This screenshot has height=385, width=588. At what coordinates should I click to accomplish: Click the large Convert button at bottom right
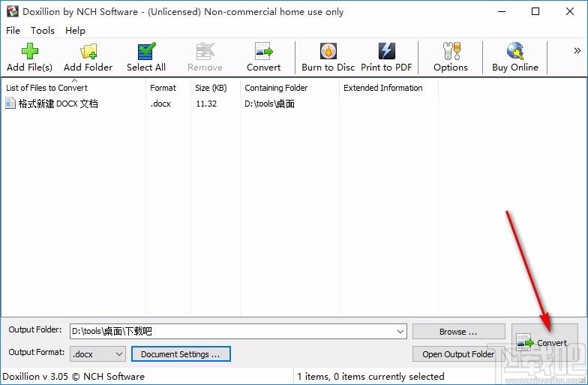click(544, 342)
